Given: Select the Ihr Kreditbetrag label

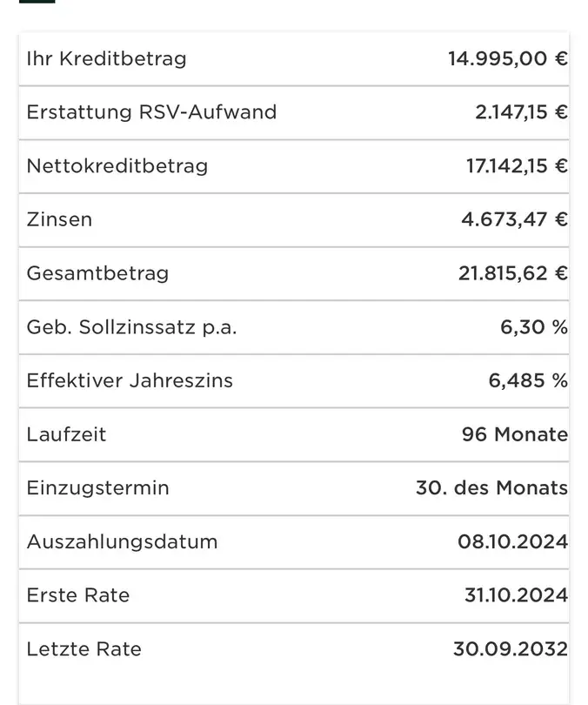Looking at the screenshot, I should tap(106, 59).
